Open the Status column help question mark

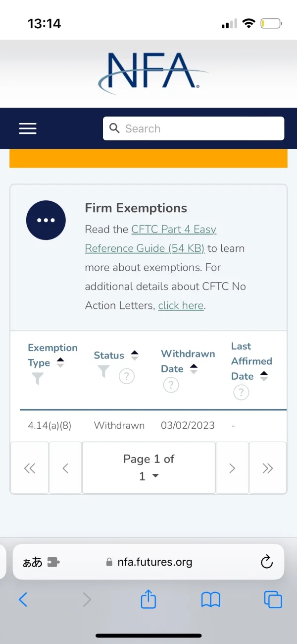pos(127,377)
